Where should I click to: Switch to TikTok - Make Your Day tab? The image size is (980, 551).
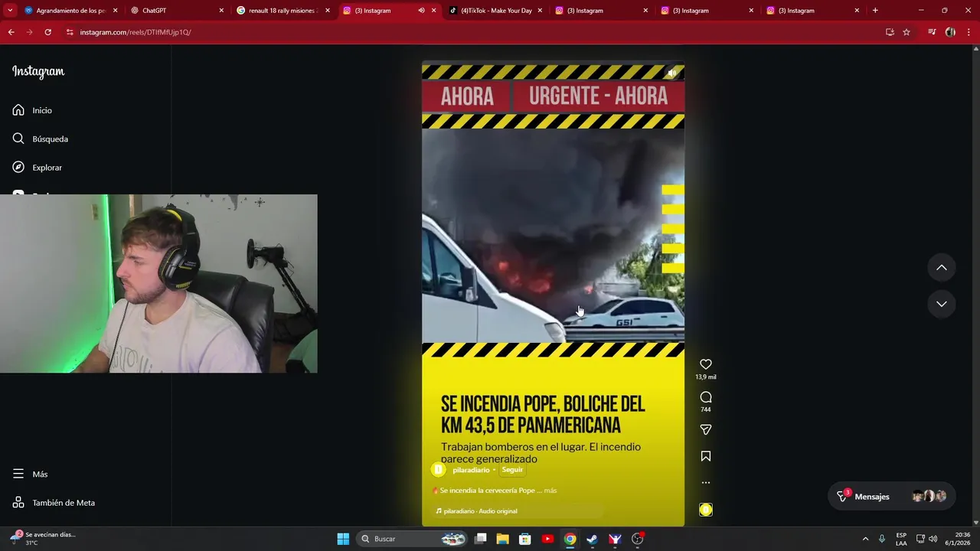coord(495,11)
